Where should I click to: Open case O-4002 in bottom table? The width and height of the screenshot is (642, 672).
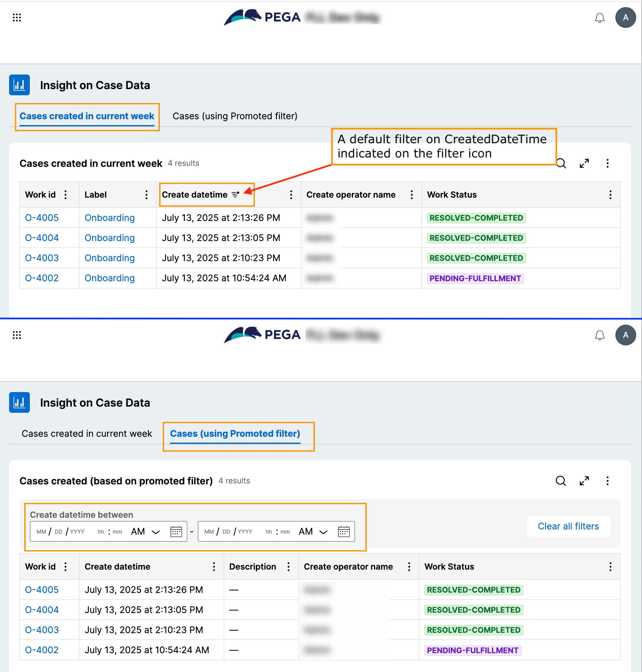pyautogui.click(x=42, y=650)
